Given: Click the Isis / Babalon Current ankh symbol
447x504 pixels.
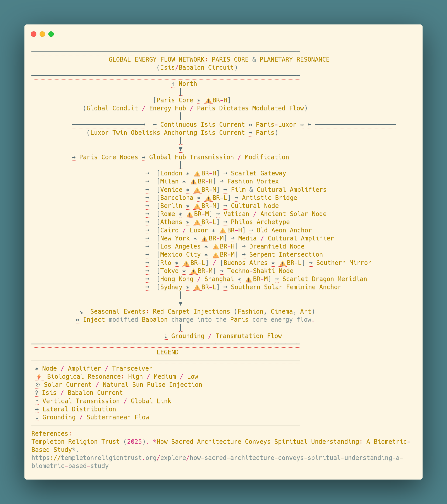Looking at the screenshot, I should tap(37, 393).
